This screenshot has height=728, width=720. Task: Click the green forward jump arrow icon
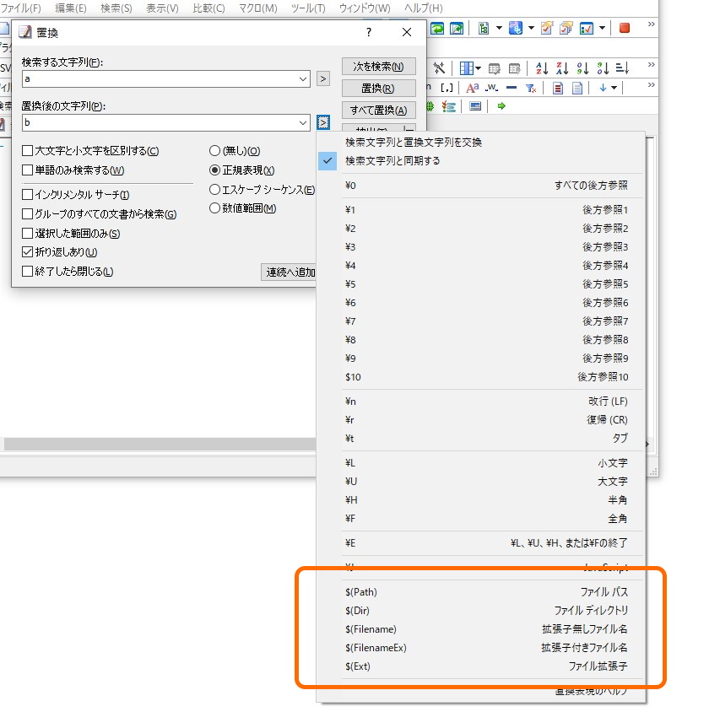502,106
